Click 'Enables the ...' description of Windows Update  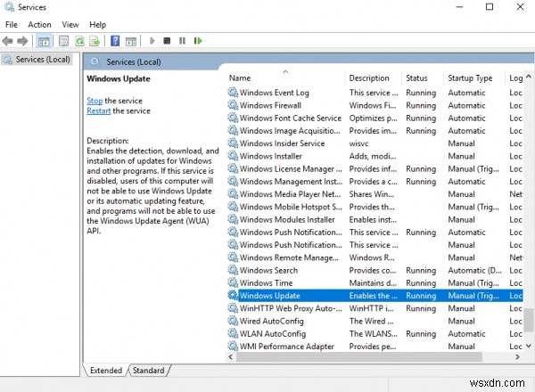(374, 295)
